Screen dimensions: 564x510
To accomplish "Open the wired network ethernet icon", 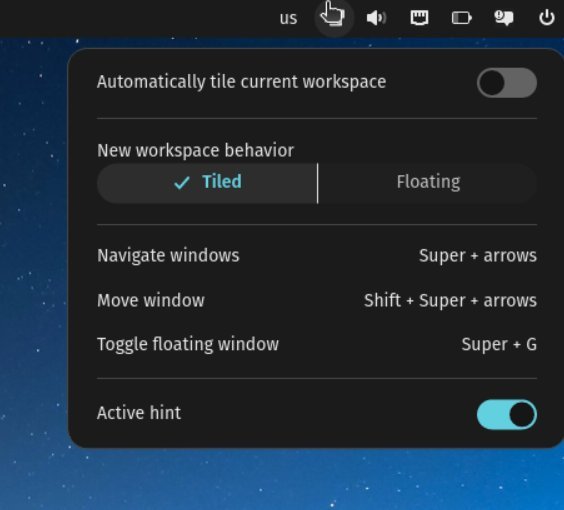I will (419, 18).
